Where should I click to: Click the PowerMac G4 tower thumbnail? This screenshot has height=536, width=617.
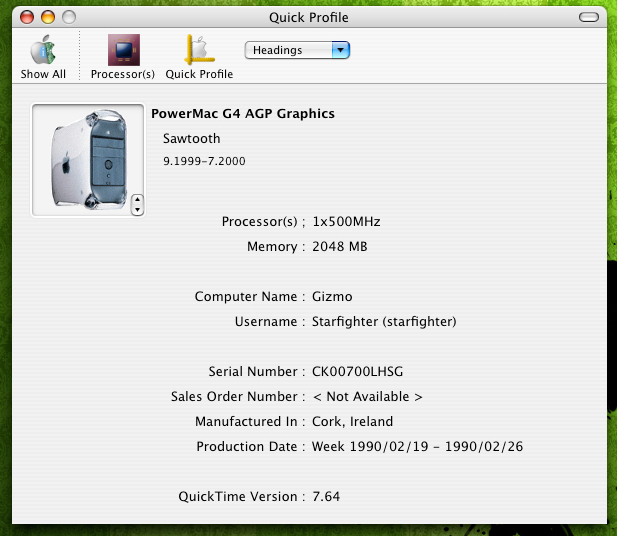click(x=88, y=160)
